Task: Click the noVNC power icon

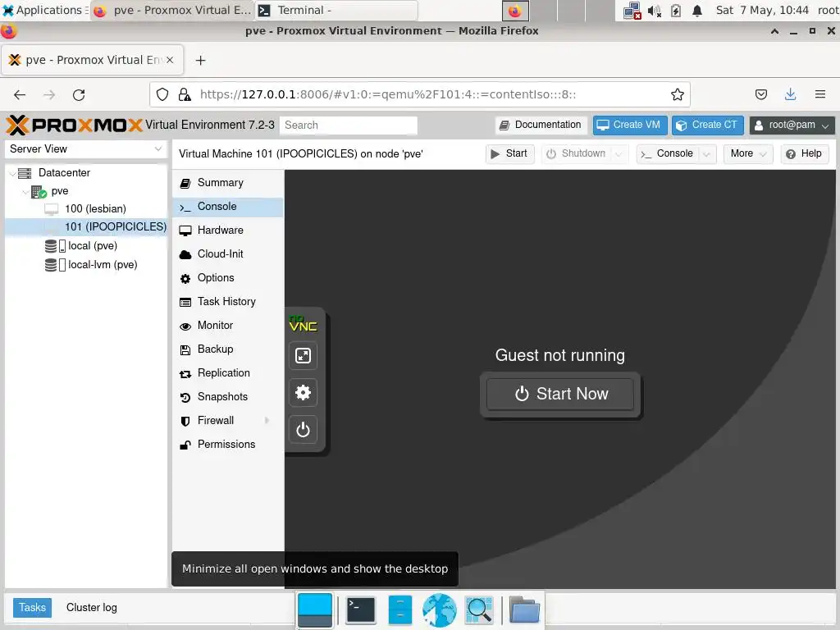Action: pos(304,430)
